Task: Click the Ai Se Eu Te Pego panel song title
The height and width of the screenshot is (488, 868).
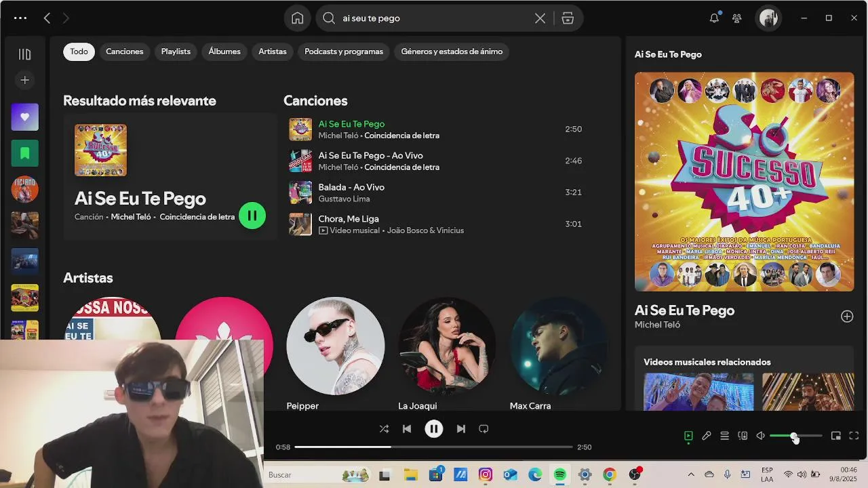Action: click(684, 310)
